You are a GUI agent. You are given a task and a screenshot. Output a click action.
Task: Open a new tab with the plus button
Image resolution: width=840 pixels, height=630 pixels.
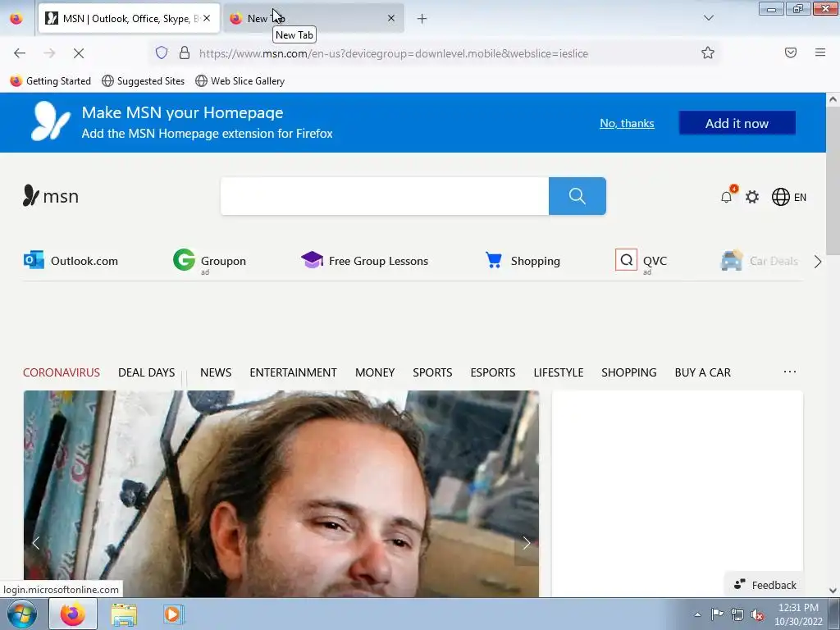(x=422, y=19)
